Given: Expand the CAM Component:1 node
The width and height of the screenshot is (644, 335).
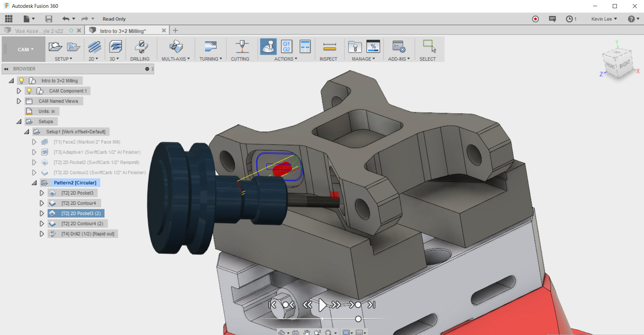Looking at the screenshot, I should [x=19, y=91].
